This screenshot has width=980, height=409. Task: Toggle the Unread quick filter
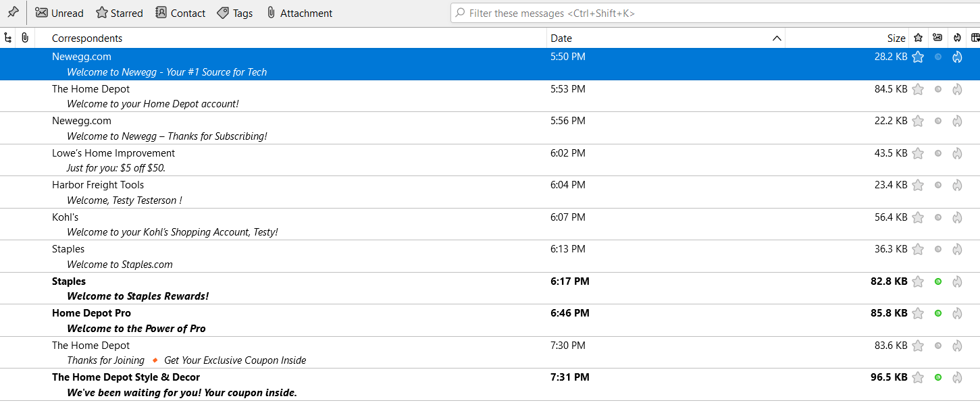pos(59,13)
